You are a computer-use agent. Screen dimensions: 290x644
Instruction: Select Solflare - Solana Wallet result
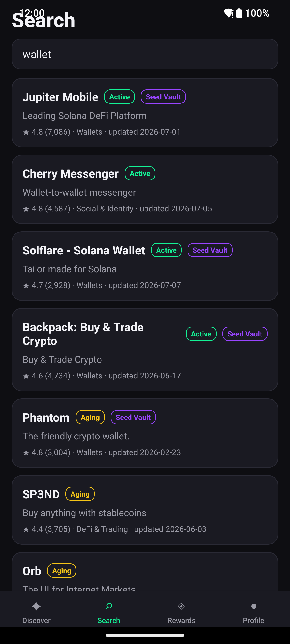145,266
